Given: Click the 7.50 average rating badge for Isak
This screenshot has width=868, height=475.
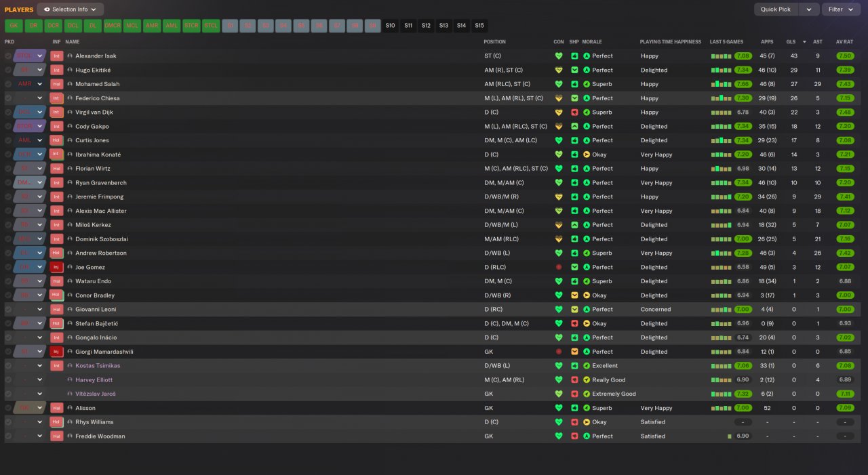Looking at the screenshot, I should tap(844, 56).
